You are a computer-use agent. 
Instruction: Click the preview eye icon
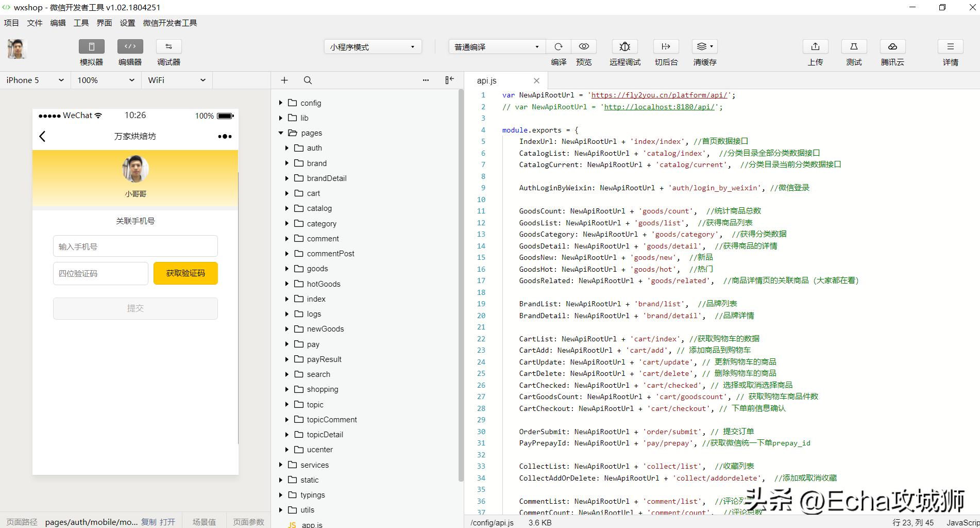(584, 47)
